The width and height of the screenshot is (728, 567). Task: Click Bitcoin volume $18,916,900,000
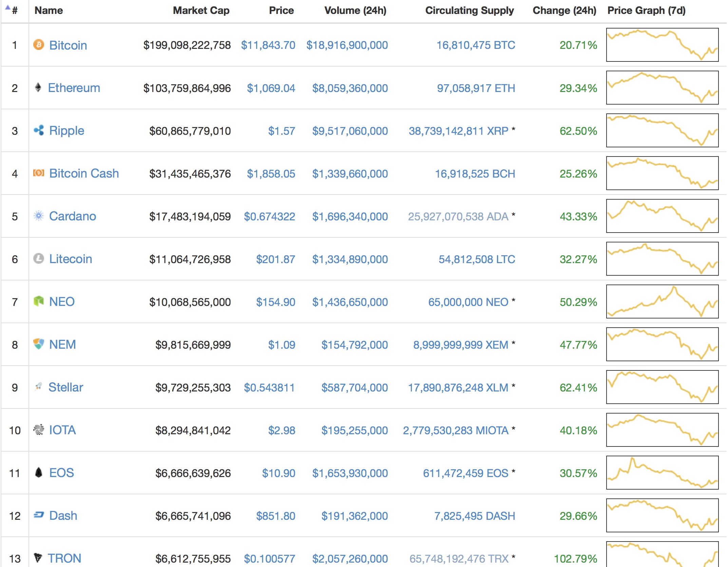(347, 45)
